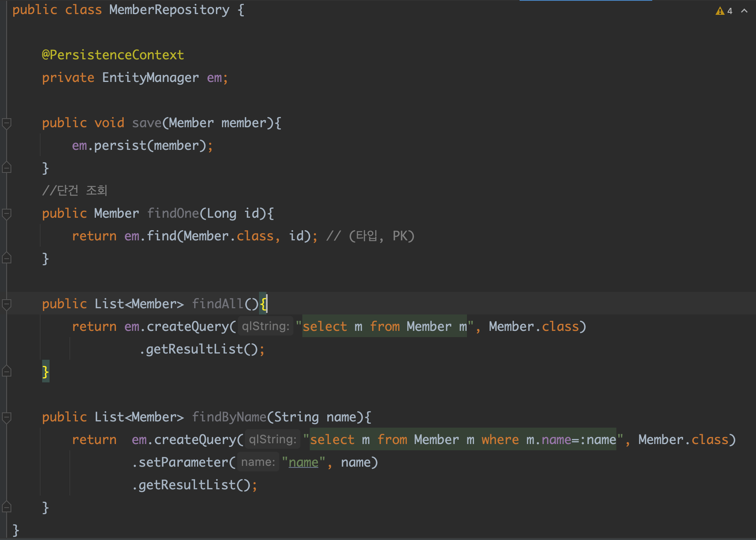
Task: Fold the findAll method using gutter marker
Action: 7,304
